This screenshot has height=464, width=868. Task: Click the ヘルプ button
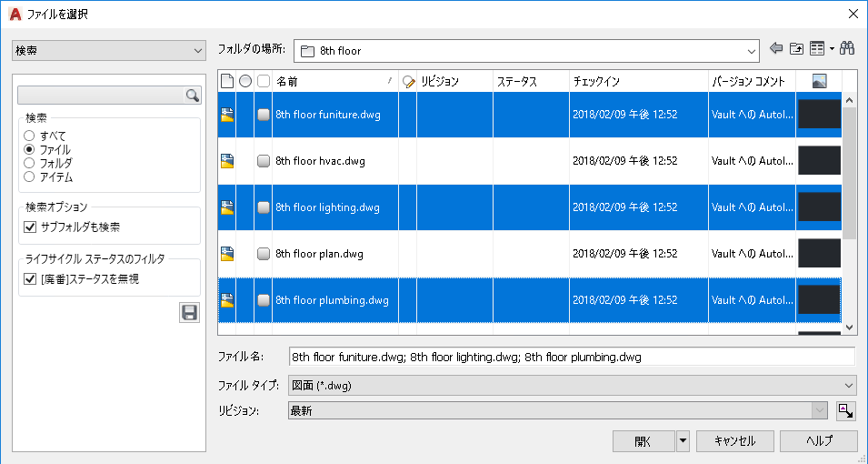coord(819,441)
